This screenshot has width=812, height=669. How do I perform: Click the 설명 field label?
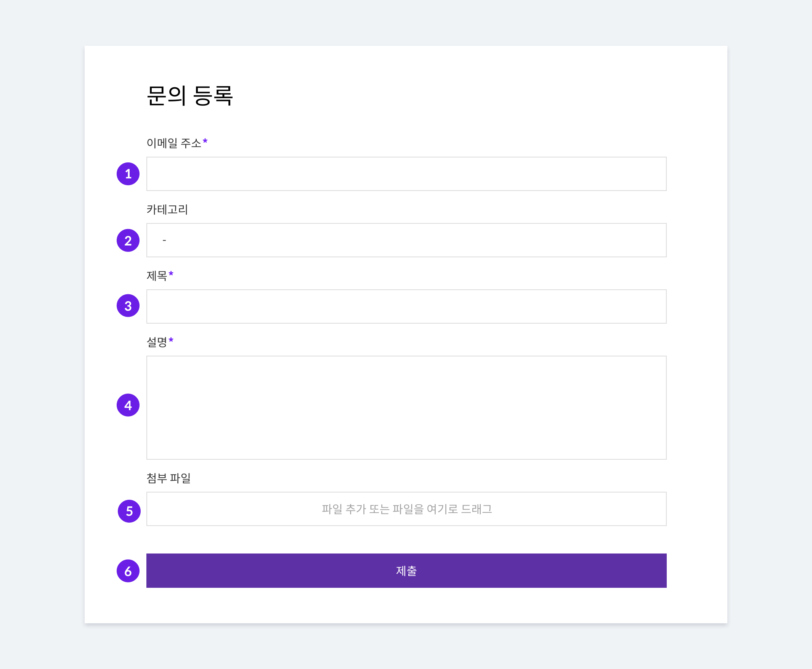point(156,342)
